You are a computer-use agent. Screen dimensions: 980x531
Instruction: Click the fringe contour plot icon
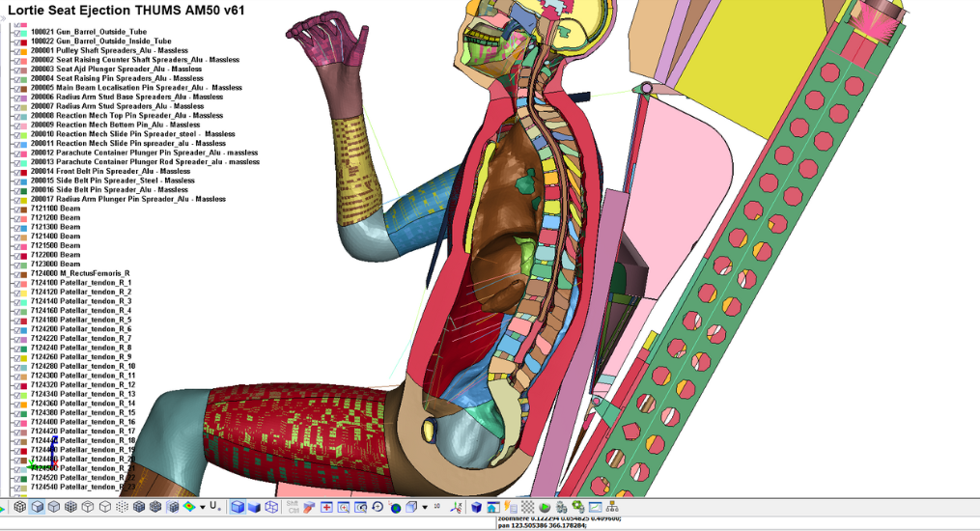188,507
